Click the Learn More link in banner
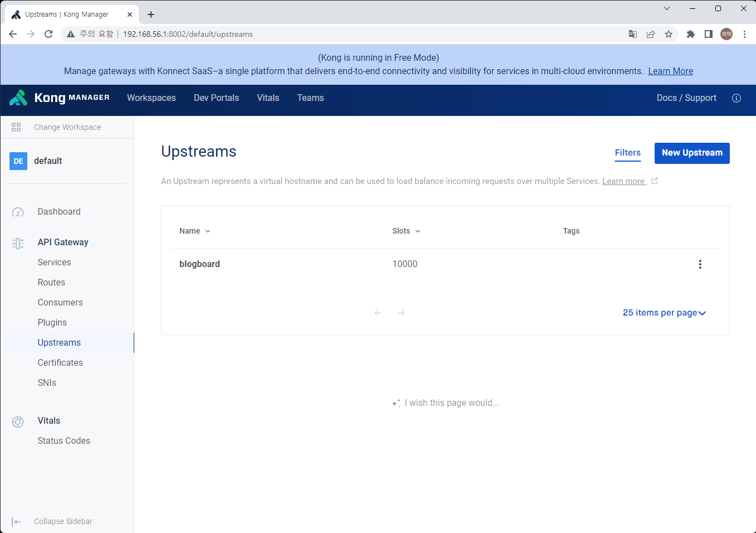The image size is (756, 533). (671, 71)
